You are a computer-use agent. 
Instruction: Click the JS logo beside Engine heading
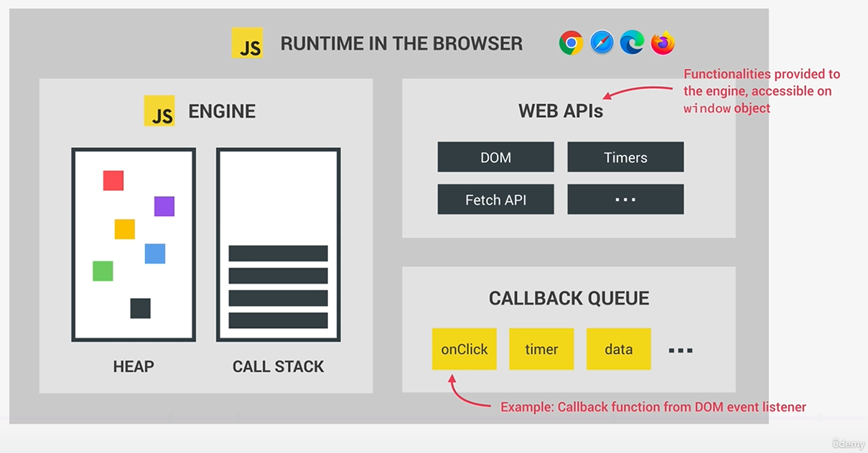[159, 111]
